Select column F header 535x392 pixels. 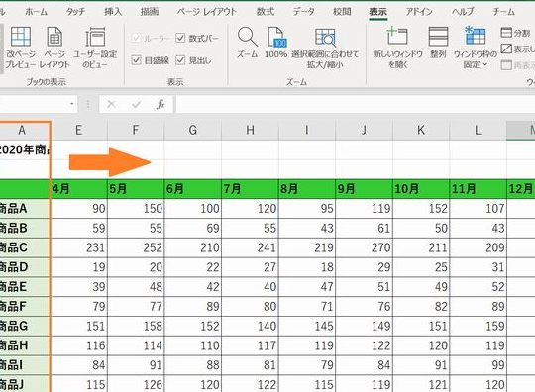(136, 130)
